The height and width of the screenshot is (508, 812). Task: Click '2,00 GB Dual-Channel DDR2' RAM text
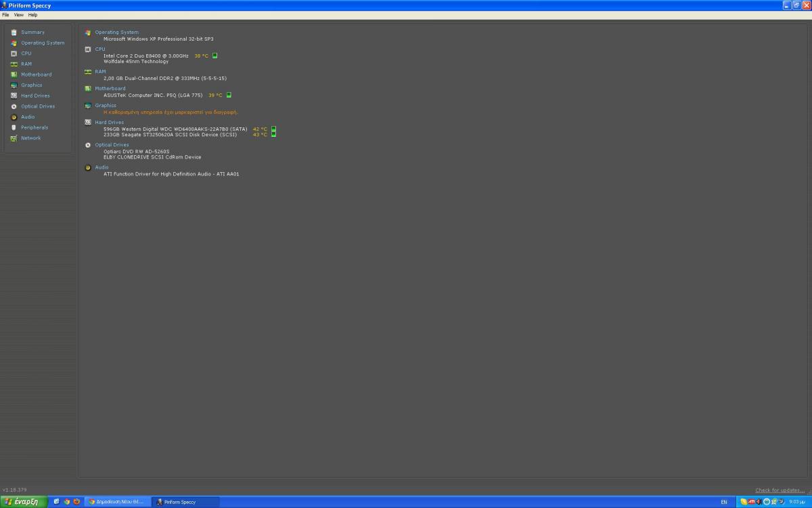tap(165, 78)
